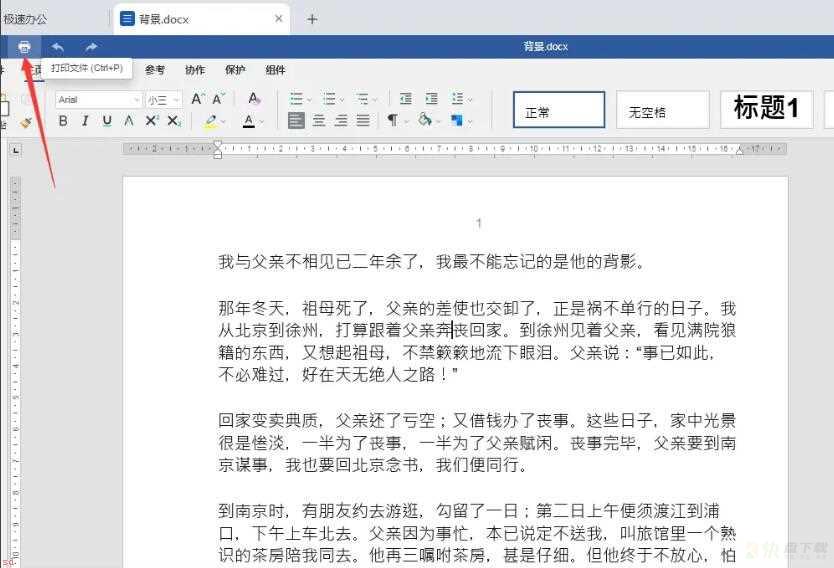The image size is (834, 568).
Task: Decrease paragraph indent
Action: pyautogui.click(x=406, y=99)
